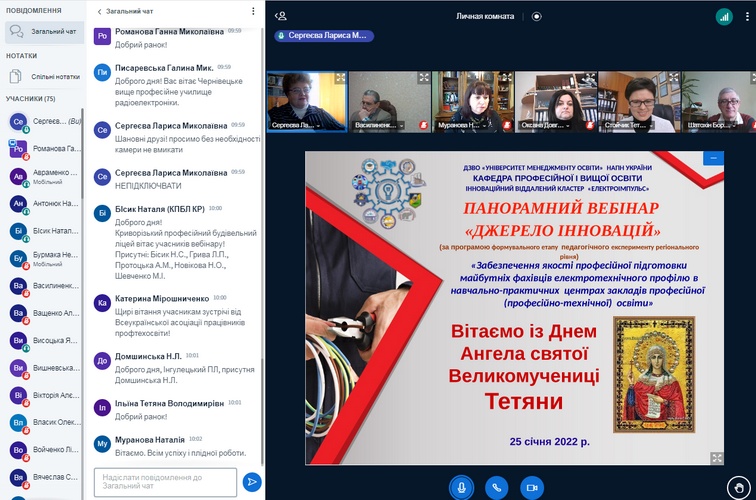Raise hand using the hand icon
This screenshot has height=500, width=756.
(x=739, y=488)
